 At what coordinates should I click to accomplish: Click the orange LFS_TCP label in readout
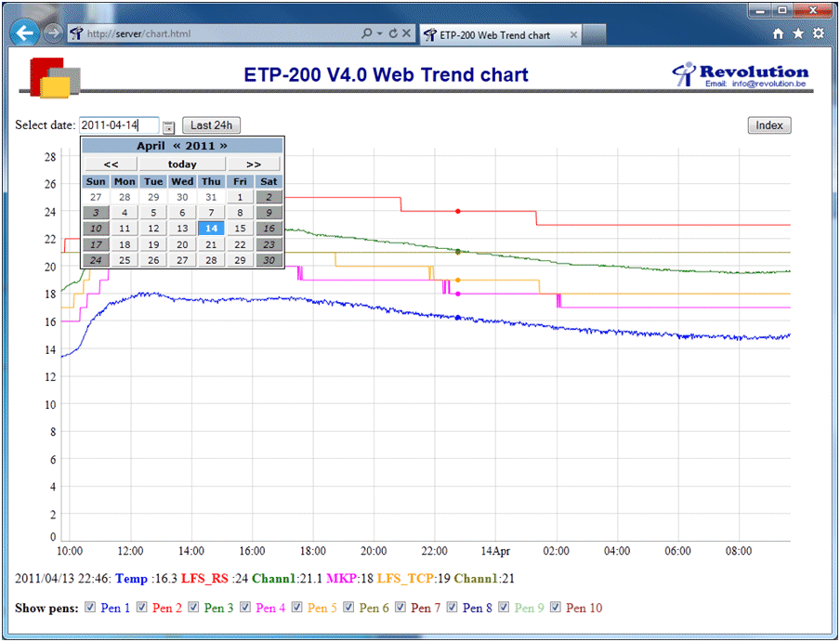click(x=405, y=578)
